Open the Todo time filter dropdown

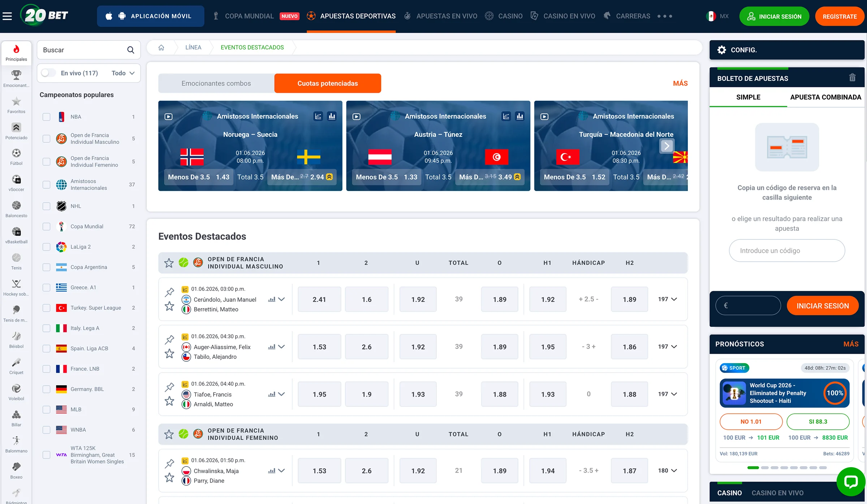click(x=123, y=73)
